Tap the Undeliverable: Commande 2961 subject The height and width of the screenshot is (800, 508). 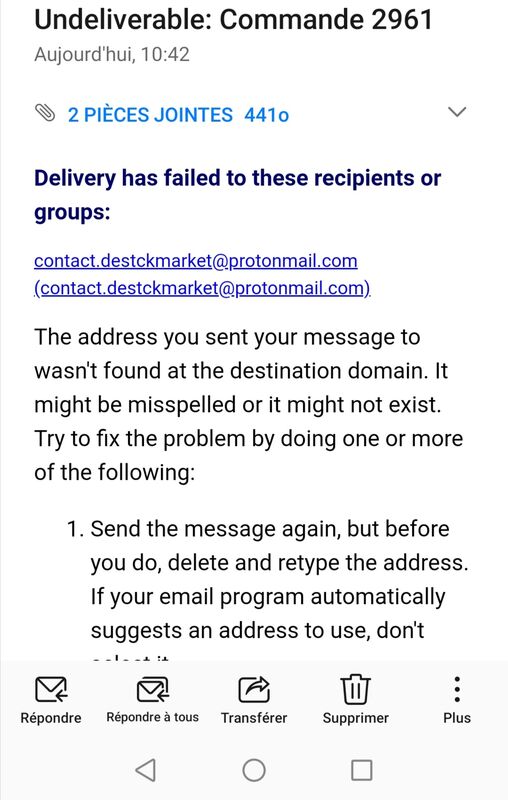click(234, 19)
